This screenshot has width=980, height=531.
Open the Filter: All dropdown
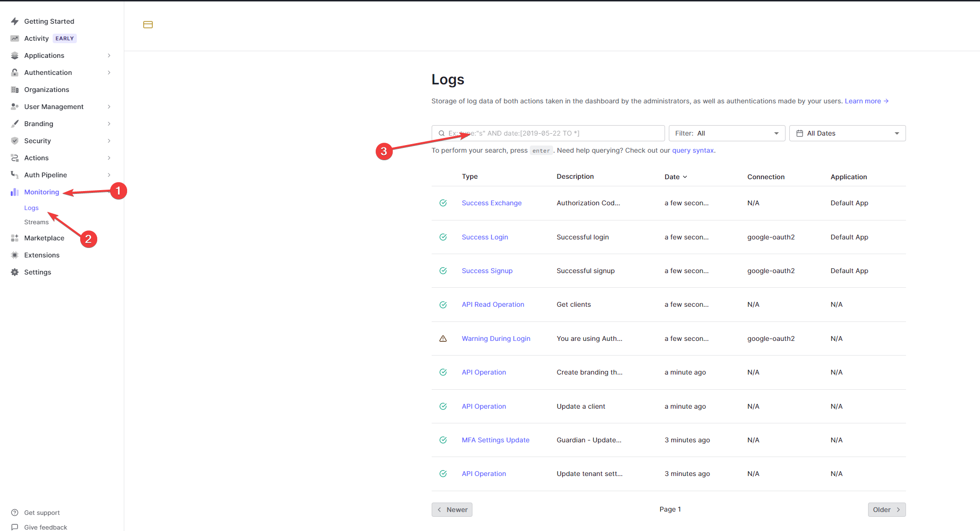pyautogui.click(x=727, y=133)
